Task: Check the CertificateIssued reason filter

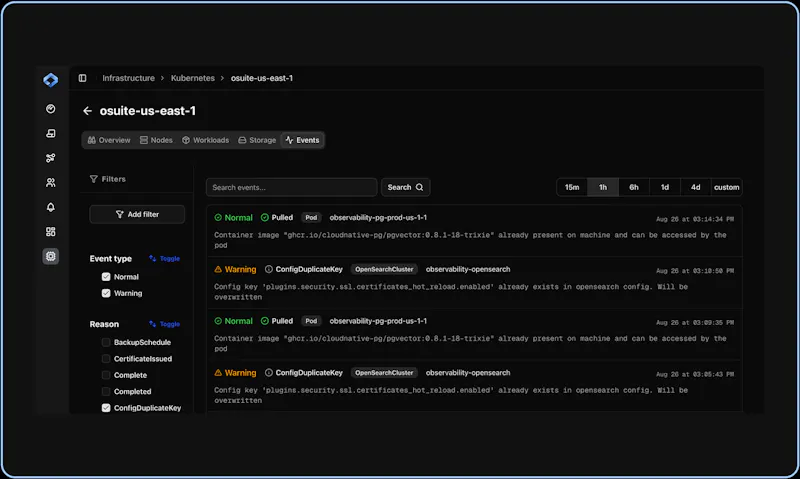Action: [106, 359]
